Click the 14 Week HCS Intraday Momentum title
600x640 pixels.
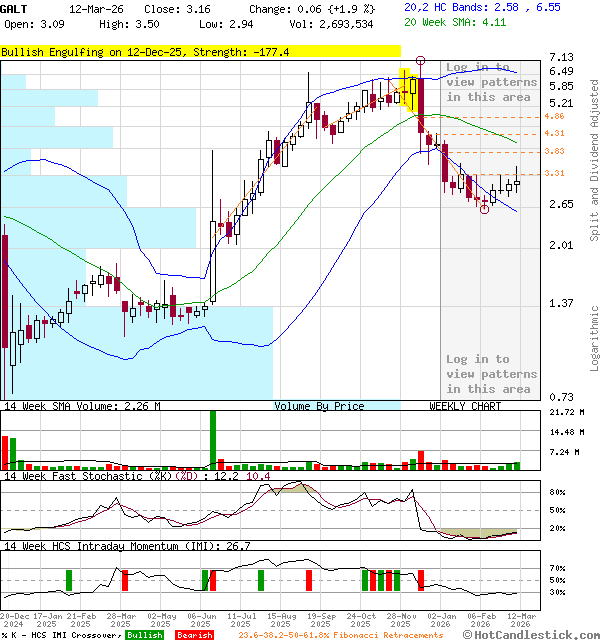coord(125,546)
